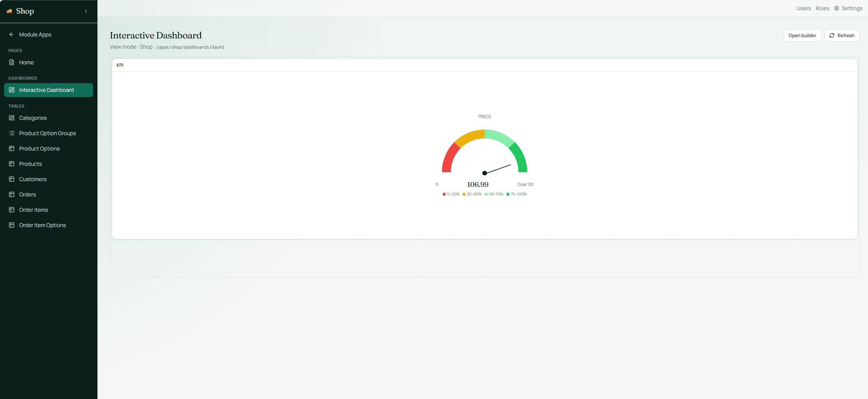Click the /apps/shop/dashboards/dash1 path text
This screenshot has height=399, width=868.
point(190,47)
